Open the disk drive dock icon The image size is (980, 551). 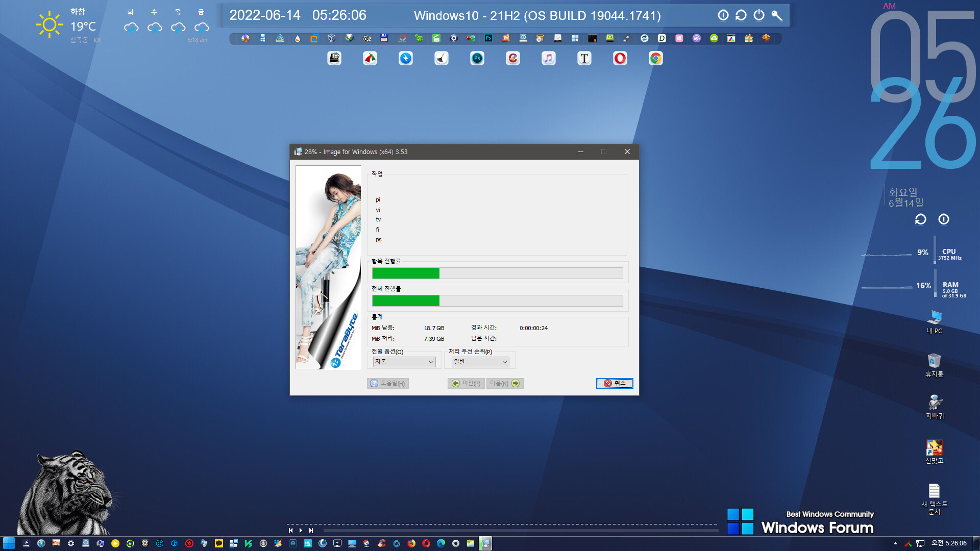tap(334, 58)
